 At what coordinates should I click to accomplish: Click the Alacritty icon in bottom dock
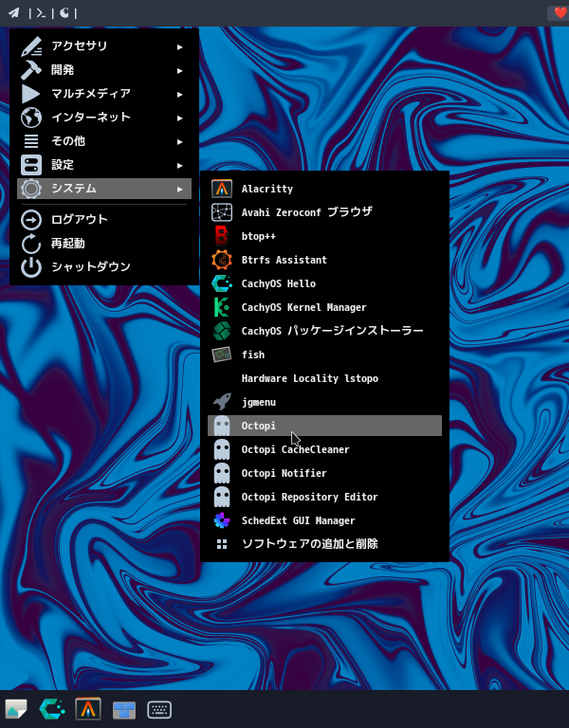88,709
